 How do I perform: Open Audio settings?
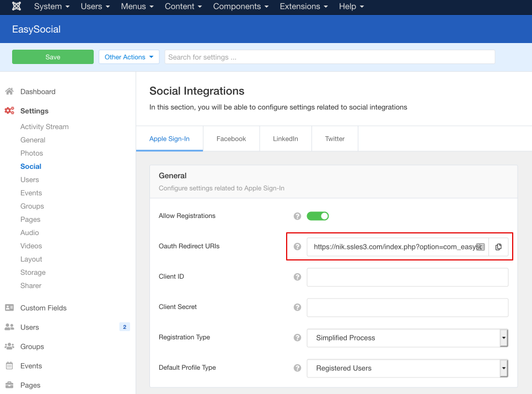30,233
